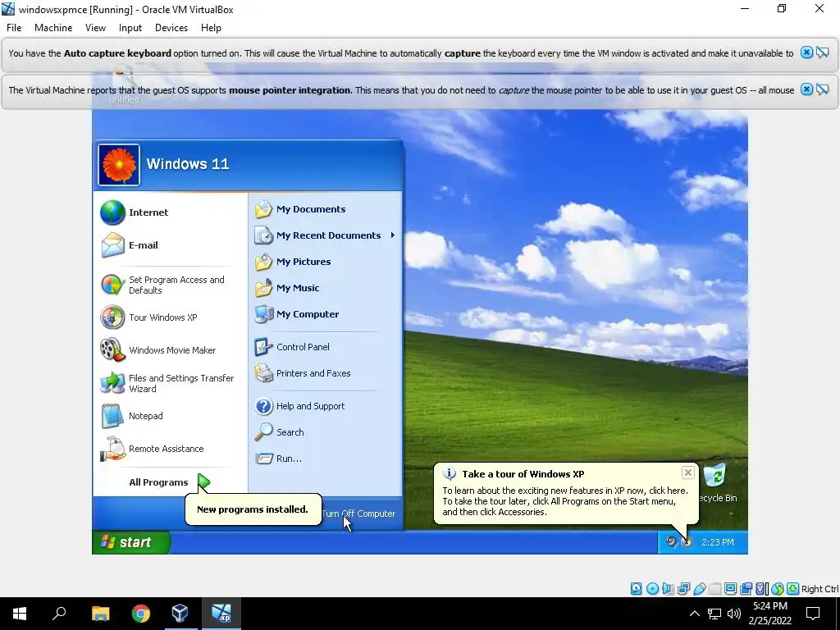Click the XP tour tray icon
840x630 pixels.
coord(687,541)
